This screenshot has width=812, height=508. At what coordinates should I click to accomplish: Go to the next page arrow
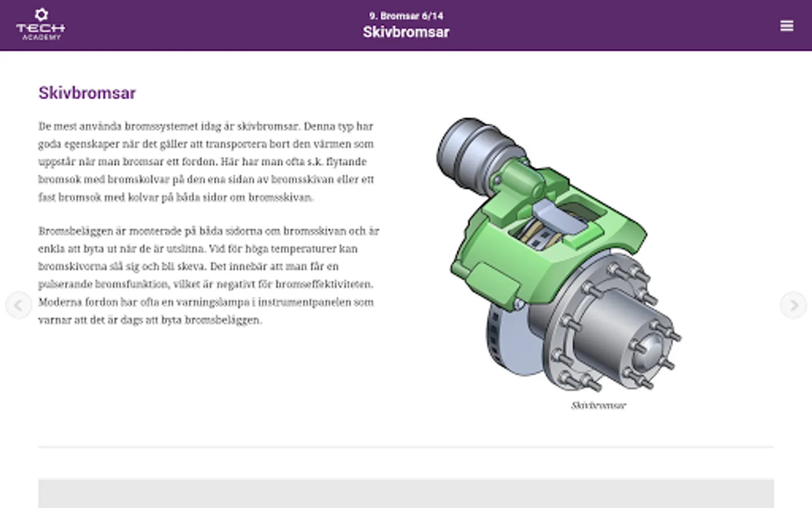(793, 305)
